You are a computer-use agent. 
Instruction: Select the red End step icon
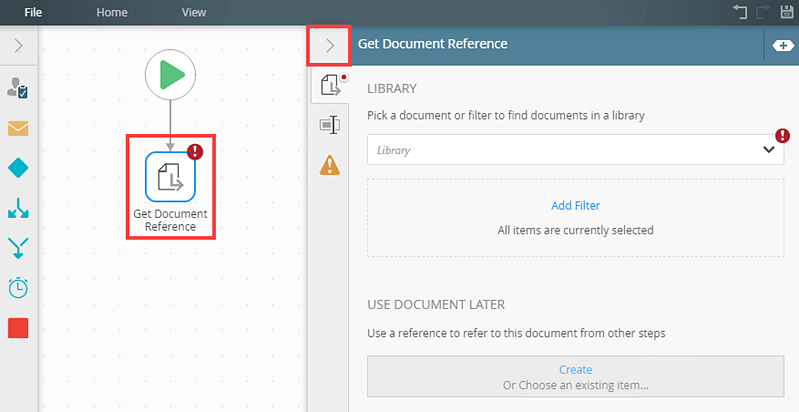pyautogui.click(x=18, y=328)
